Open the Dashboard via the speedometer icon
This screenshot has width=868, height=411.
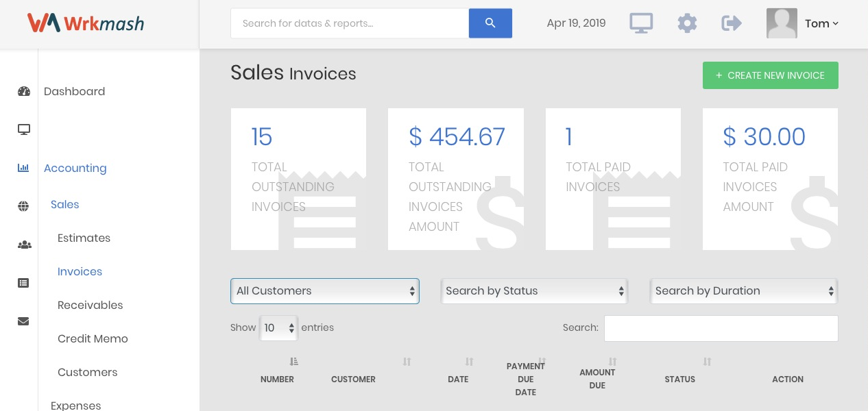(24, 91)
